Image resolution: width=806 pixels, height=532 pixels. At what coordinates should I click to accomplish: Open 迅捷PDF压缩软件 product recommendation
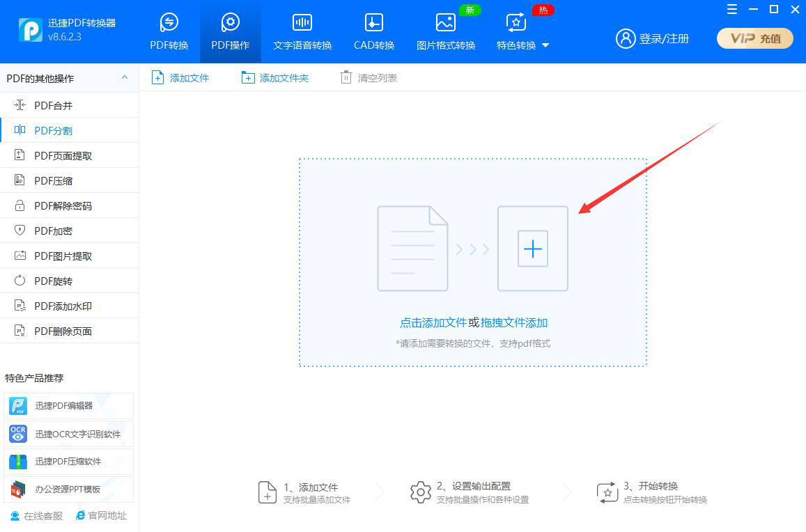tap(68, 462)
